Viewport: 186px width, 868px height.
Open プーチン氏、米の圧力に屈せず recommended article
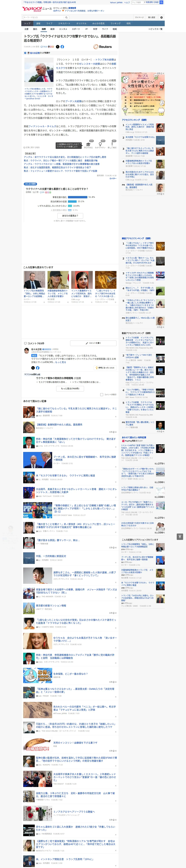coord(84,459)
